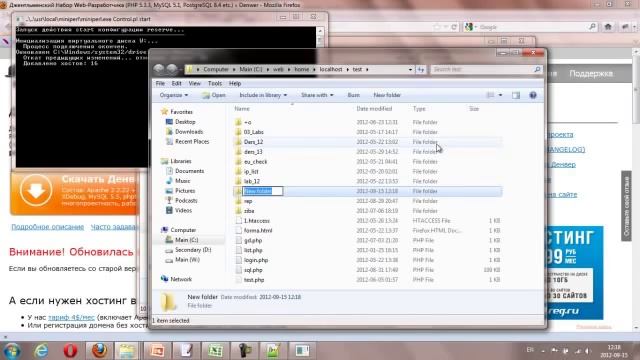This screenshot has height=360, width=640.
Task: Select Videos library
Action: click(183, 210)
